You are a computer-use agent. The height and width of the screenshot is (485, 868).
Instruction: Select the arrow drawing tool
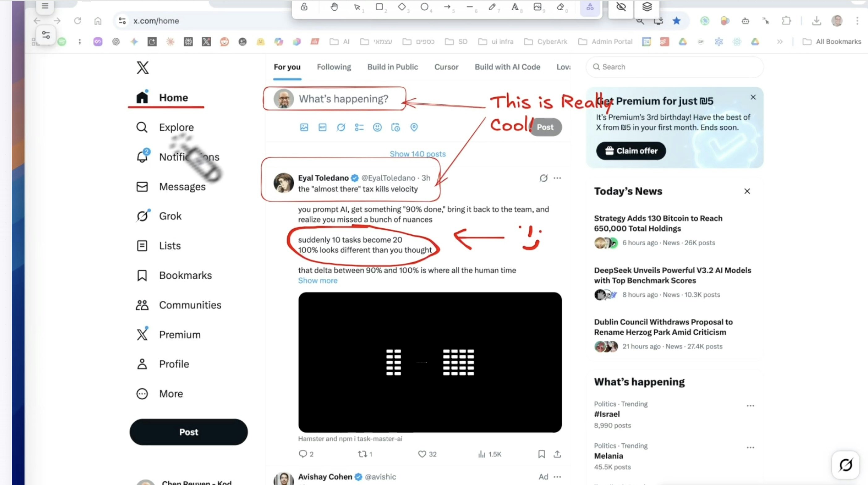tap(447, 7)
